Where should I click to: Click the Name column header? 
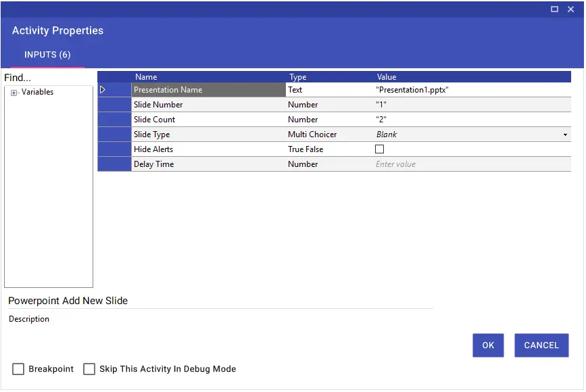(146, 77)
